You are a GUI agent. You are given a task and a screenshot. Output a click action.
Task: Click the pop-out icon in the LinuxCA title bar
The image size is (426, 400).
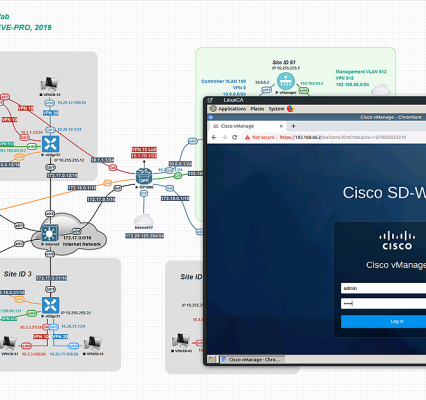210,100
